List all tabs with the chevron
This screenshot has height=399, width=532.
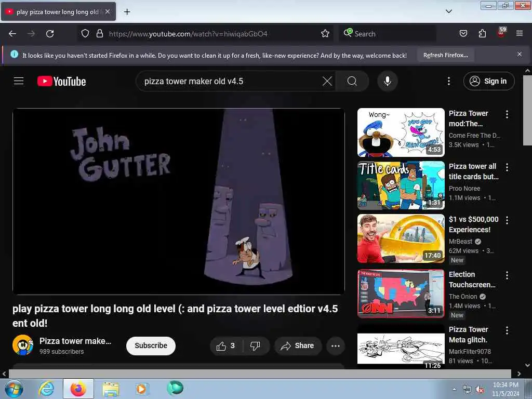click(x=448, y=11)
